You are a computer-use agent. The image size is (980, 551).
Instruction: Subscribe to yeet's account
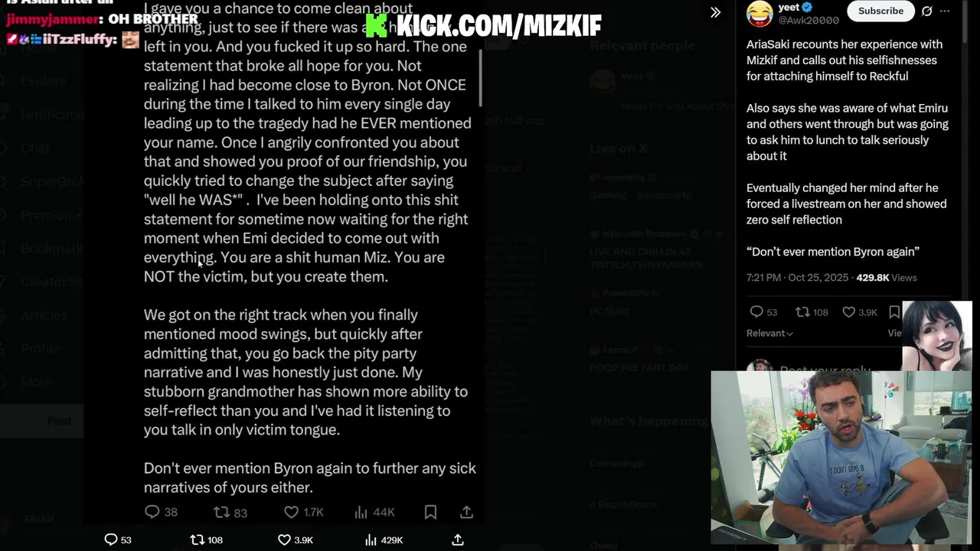[x=880, y=11]
